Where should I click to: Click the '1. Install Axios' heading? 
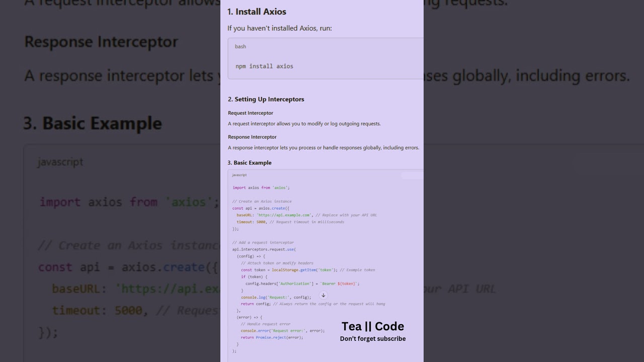click(257, 12)
